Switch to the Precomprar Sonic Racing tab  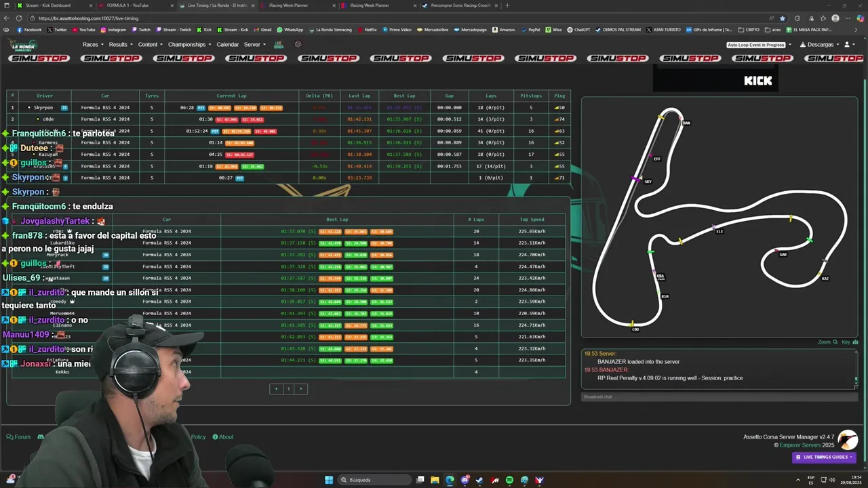(461, 5)
